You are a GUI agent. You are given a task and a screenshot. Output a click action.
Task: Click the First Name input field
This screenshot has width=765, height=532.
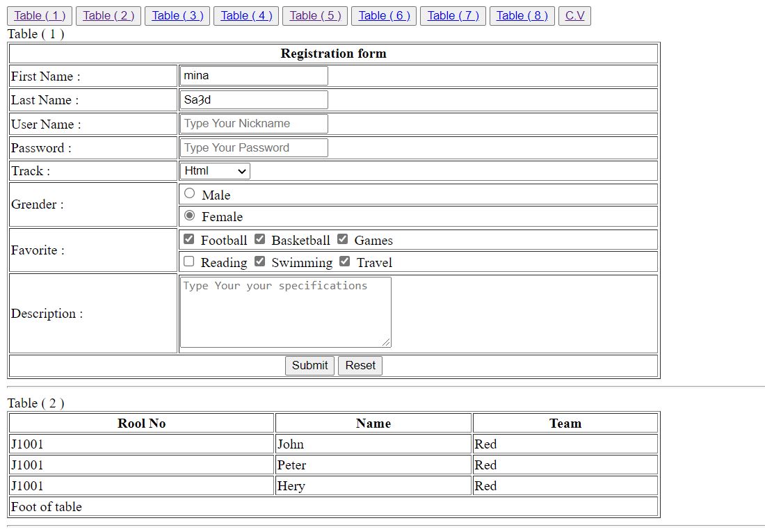pos(254,76)
